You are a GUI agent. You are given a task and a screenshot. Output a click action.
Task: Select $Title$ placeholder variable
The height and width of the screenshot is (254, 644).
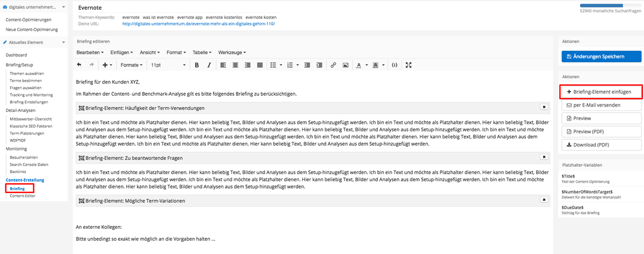tap(568, 176)
